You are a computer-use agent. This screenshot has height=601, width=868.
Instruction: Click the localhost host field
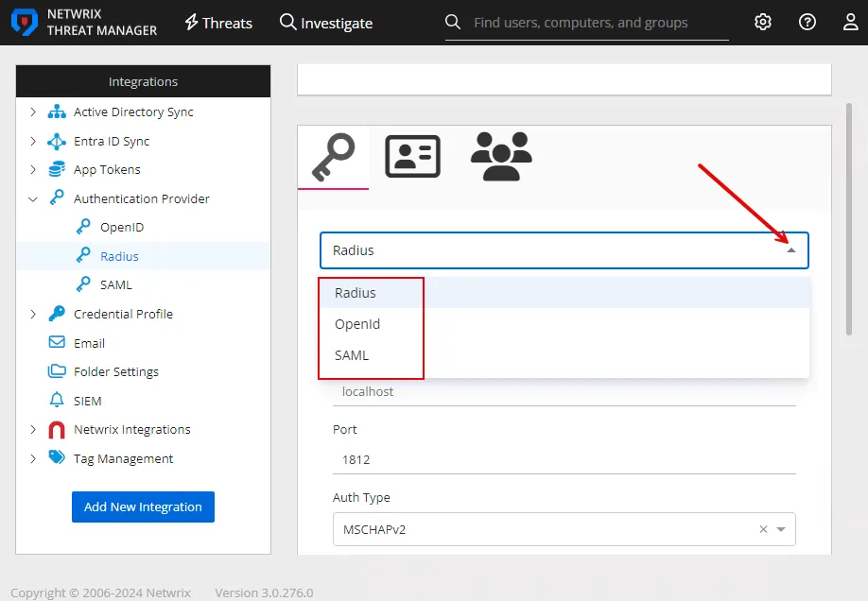click(x=564, y=392)
